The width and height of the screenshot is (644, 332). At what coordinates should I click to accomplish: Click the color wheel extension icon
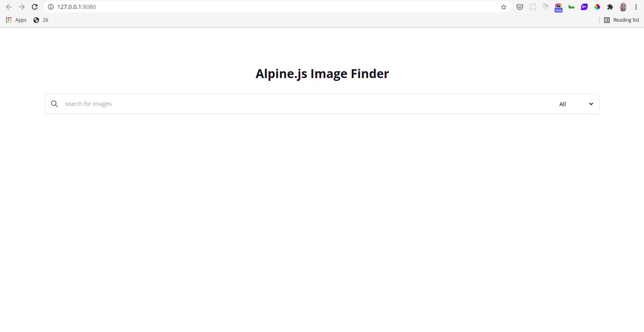(x=597, y=7)
